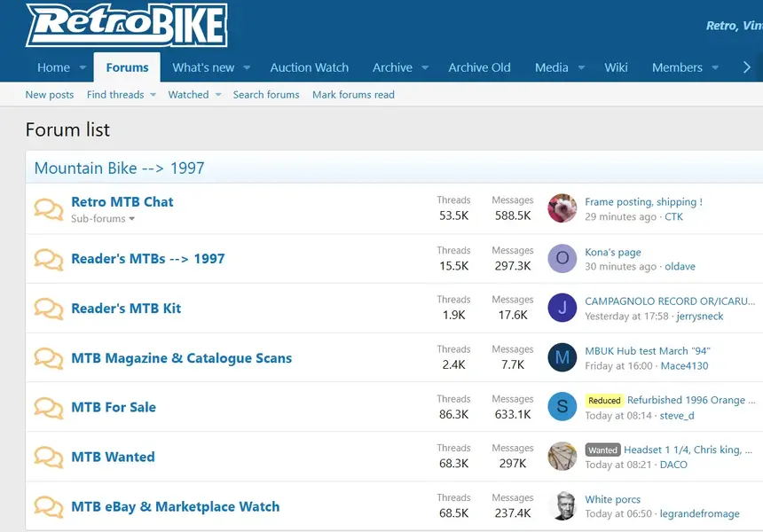The width and height of the screenshot is (763, 532).
Task: Click the MTB Wanted chat bubble icon
Action: [49, 458]
